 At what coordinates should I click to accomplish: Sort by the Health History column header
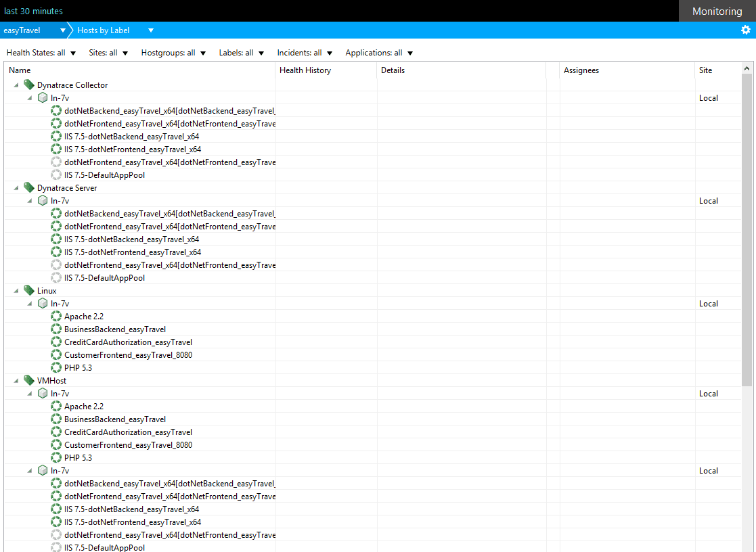326,70
